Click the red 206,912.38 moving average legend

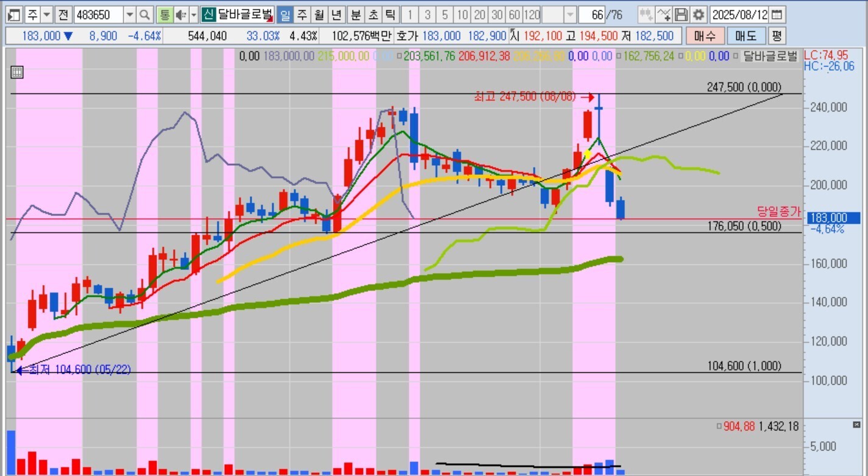pyautogui.click(x=484, y=57)
